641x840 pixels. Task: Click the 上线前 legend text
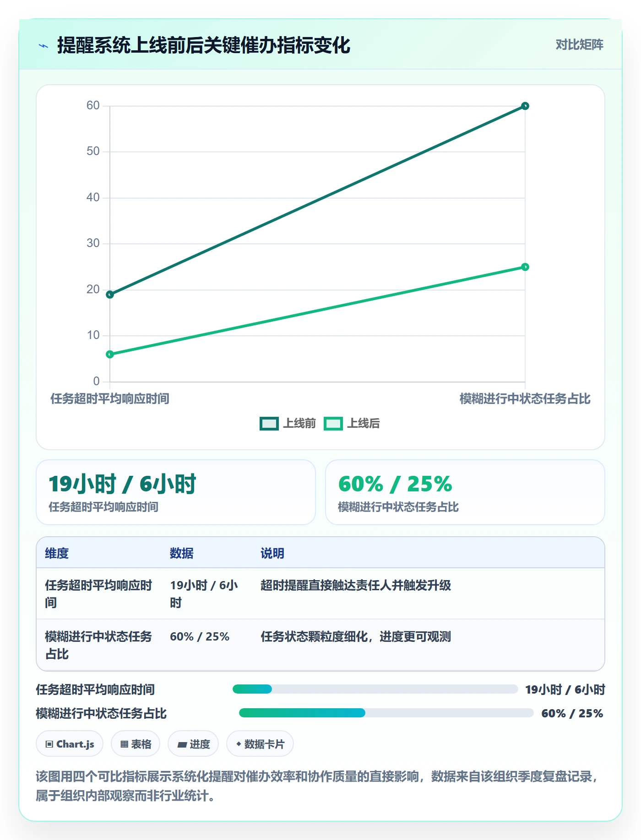299,424
